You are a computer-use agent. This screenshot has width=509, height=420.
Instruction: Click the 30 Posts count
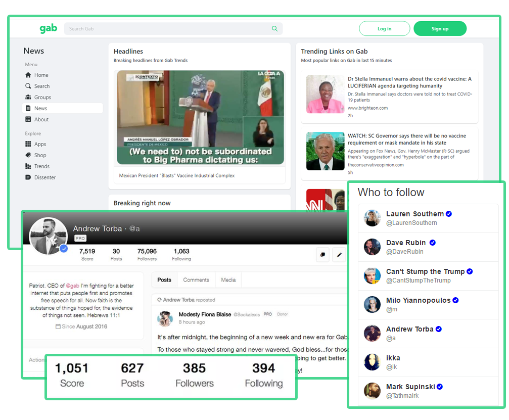click(x=116, y=254)
